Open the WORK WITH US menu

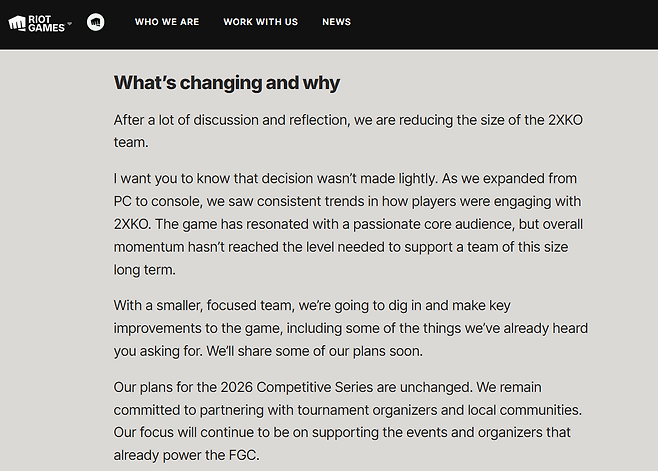[x=260, y=22]
